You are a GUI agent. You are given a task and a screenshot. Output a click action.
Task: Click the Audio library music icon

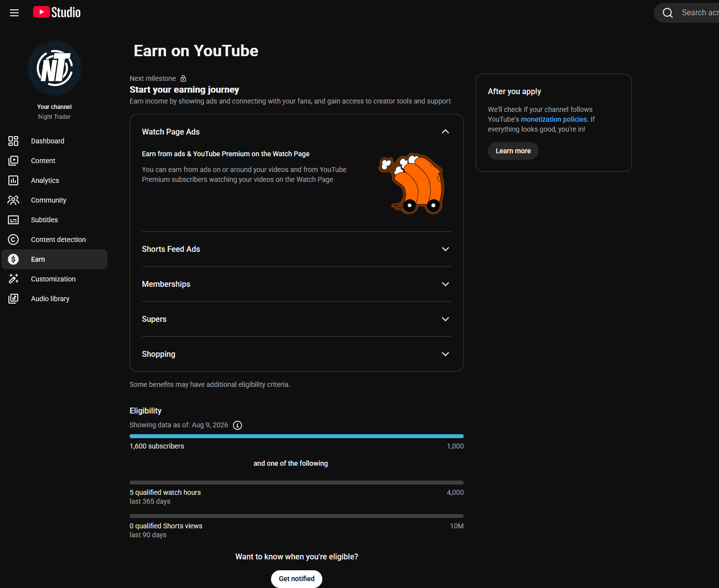point(13,299)
